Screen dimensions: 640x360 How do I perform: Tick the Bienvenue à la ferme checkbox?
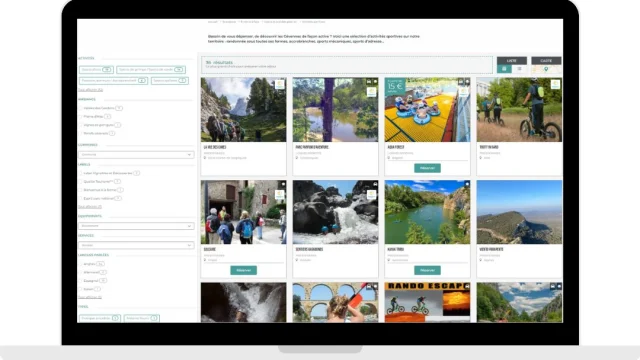point(80,190)
